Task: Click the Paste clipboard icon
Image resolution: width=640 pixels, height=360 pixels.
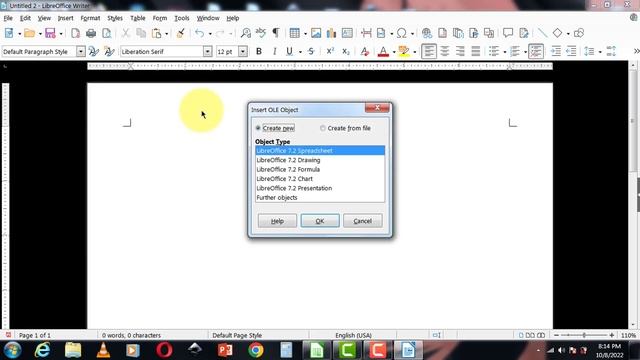Action: 156,33
